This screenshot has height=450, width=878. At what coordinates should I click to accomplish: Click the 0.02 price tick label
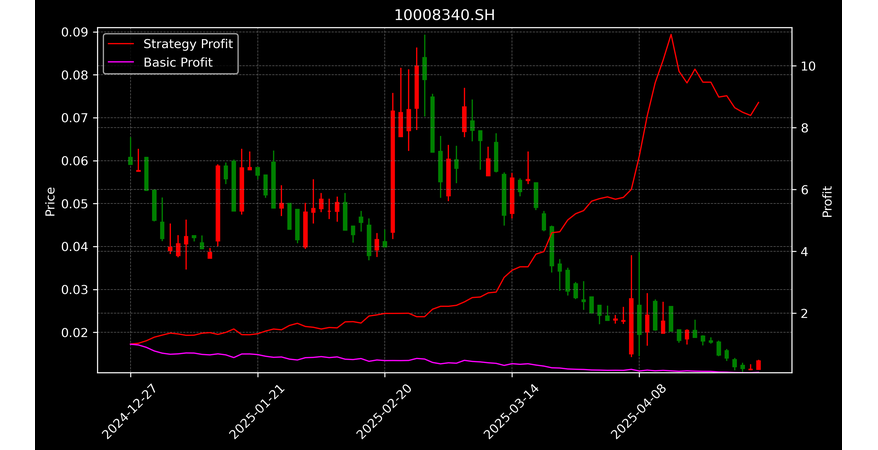(75, 332)
